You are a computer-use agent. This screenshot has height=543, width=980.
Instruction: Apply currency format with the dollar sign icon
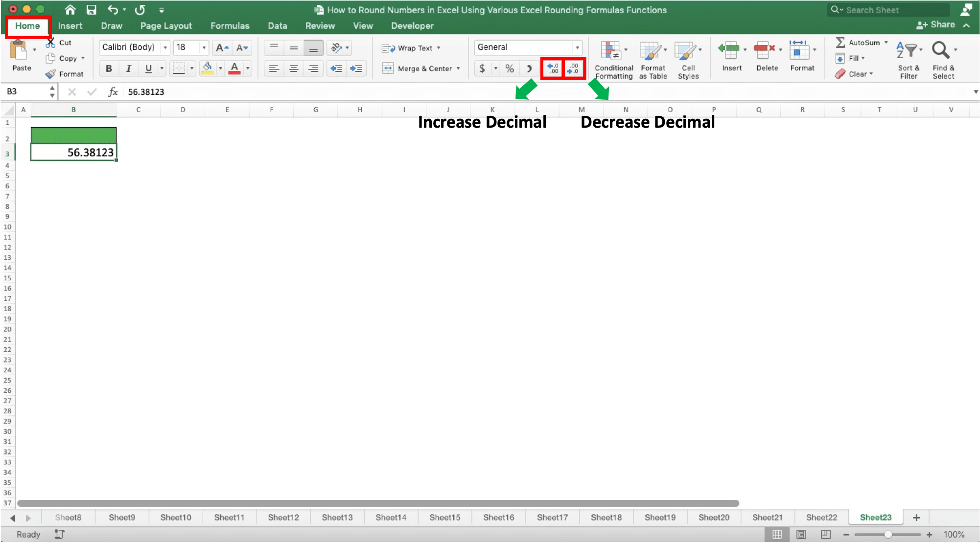click(481, 68)
